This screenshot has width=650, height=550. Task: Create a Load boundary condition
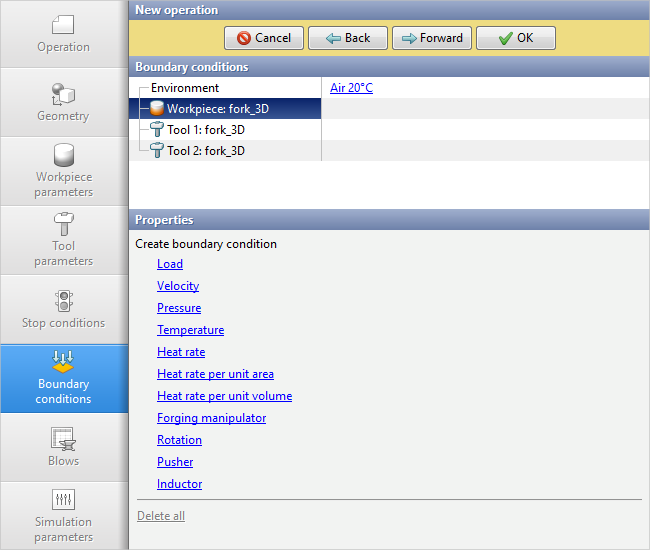pyautogui.click(x=170, y=264)
